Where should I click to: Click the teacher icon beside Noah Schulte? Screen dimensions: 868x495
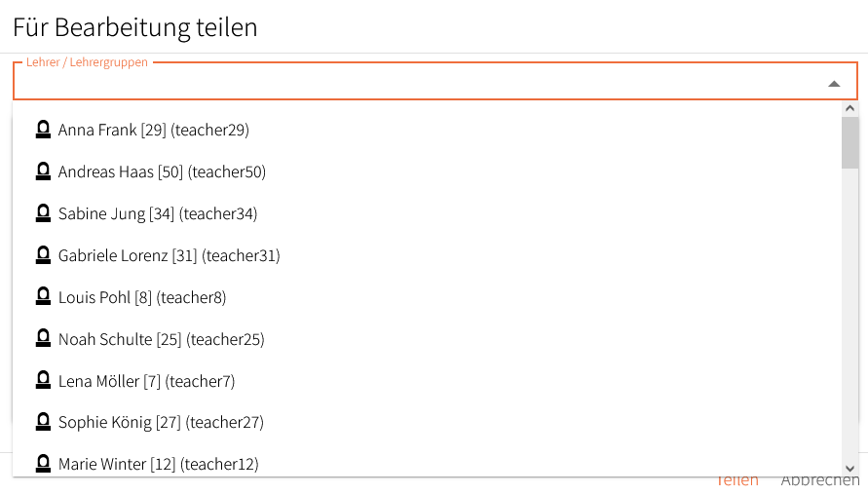(x=43, y=339)
